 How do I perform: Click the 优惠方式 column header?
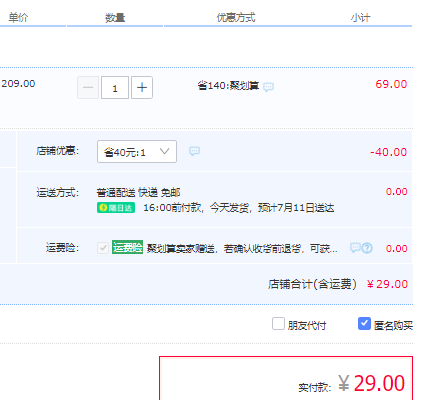(x=236, y=17)
